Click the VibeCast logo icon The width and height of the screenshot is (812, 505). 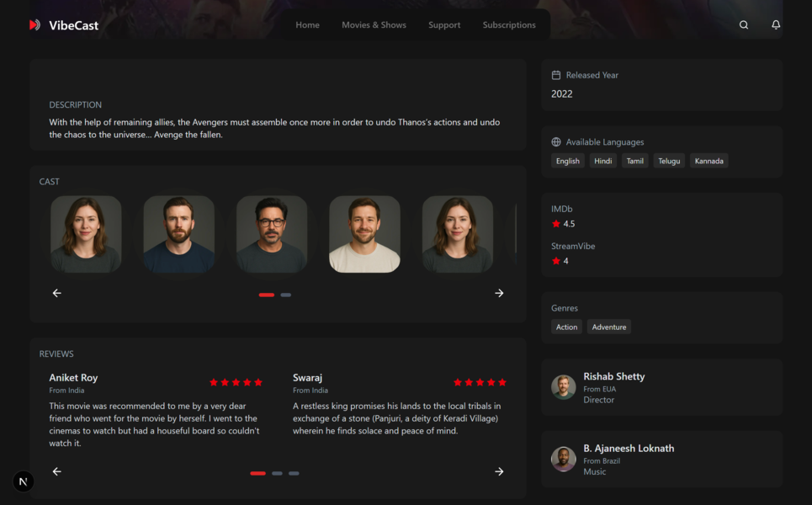tap(34, 25)
